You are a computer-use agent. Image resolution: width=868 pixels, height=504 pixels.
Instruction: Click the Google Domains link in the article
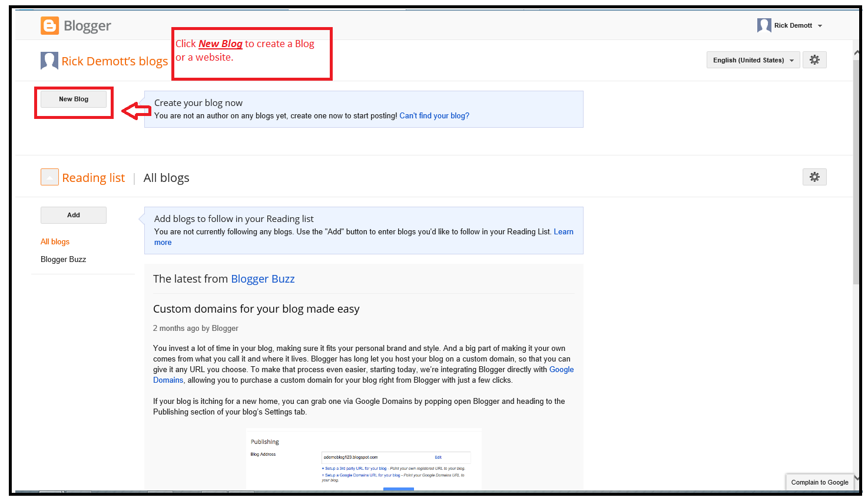[561, 369]
